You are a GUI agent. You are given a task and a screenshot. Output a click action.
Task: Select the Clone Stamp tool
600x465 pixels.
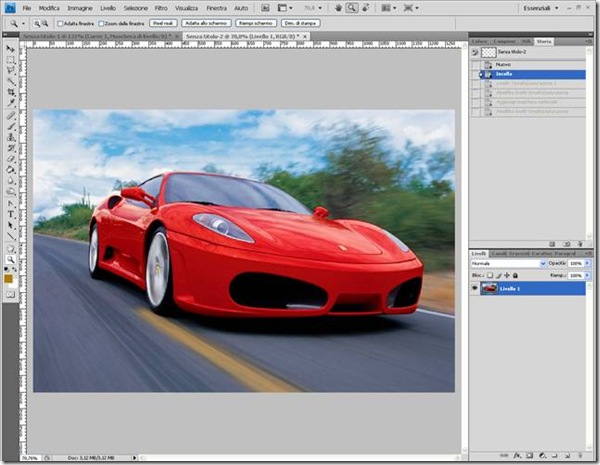click(x=10, y=137)
